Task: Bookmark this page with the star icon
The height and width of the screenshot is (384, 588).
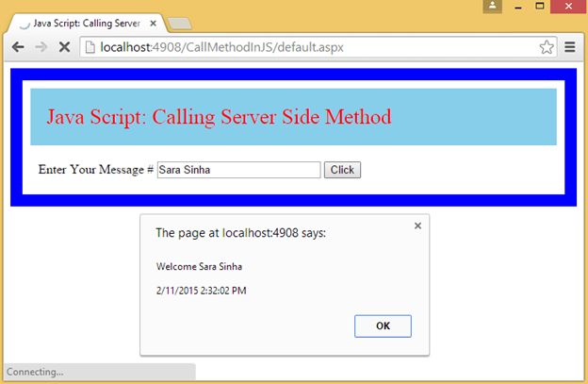Action: 547,47
